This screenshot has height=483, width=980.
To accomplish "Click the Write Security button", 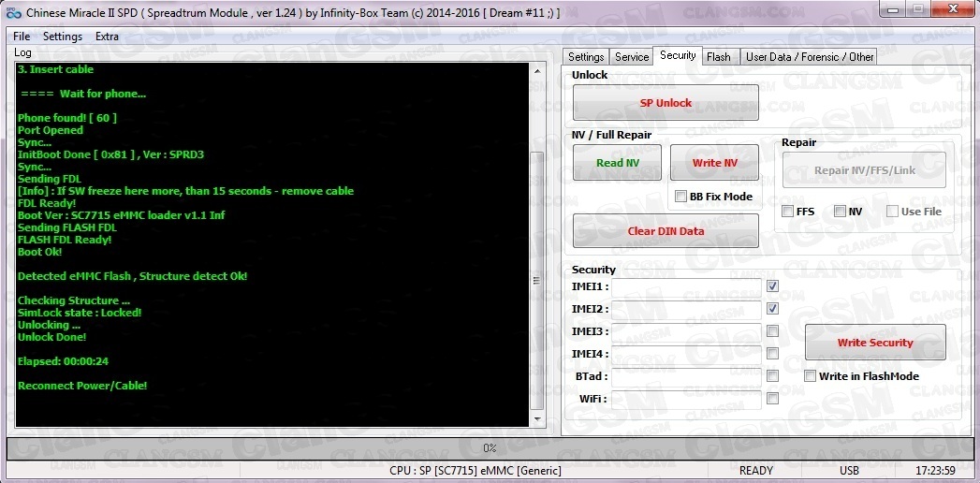I will 875,343.
